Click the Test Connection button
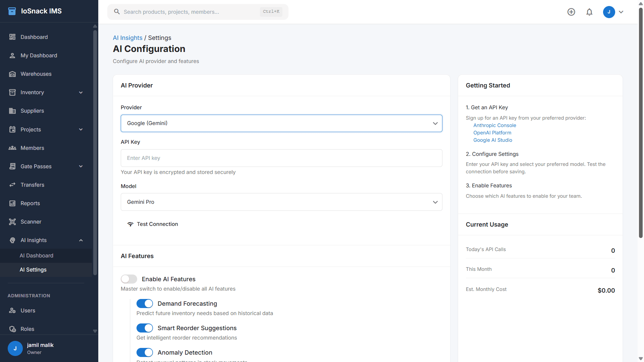This screenshot has width=644, height=362. (153, 224)
